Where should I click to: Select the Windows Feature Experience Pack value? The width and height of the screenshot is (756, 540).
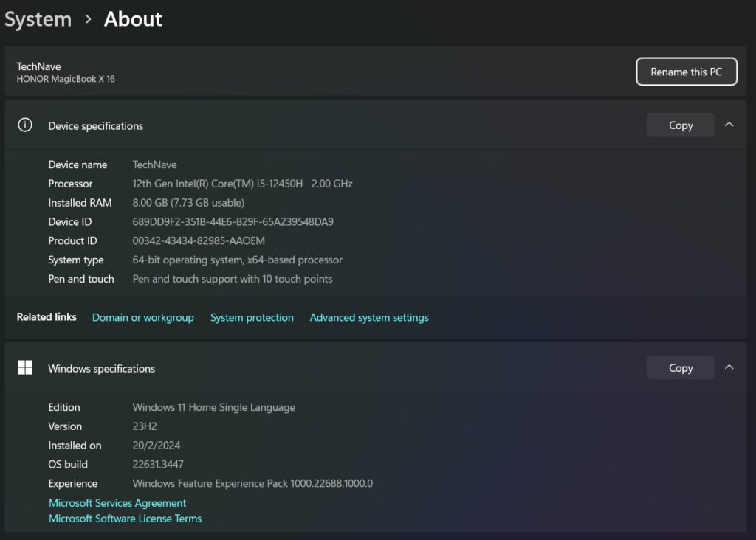pos(252,484)
